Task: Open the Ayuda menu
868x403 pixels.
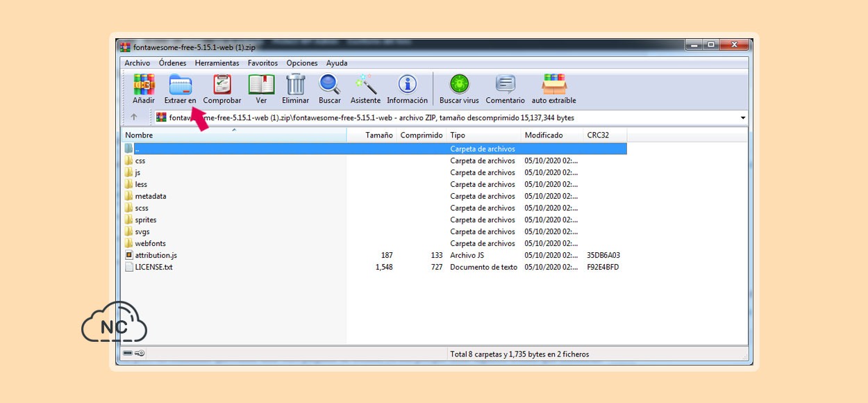Action: click(337, 63)
